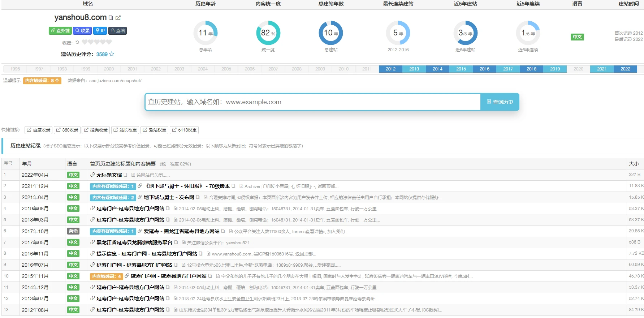Click link icon of 无标题文档 record
Screen dimensions: 644x318
(x=92, y=175)
